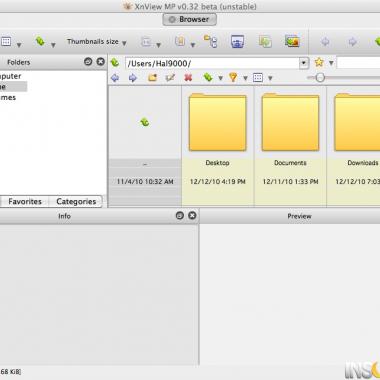Click the yellow favorites star icon
Viewport: 380px width, 380px height.
(319, 62)
